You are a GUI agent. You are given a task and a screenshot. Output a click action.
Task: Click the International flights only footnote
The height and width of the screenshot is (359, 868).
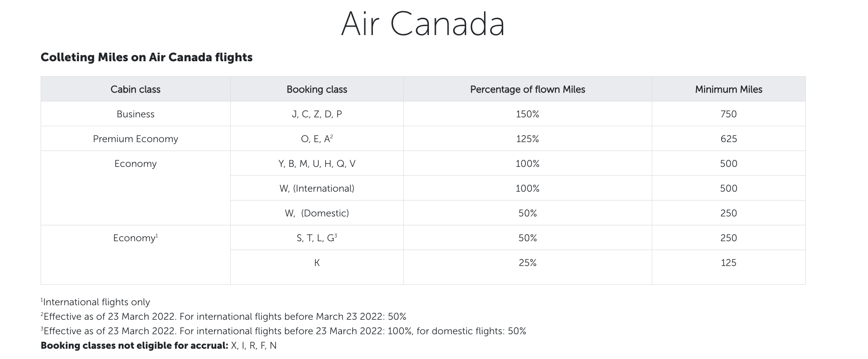pos(96,302)
